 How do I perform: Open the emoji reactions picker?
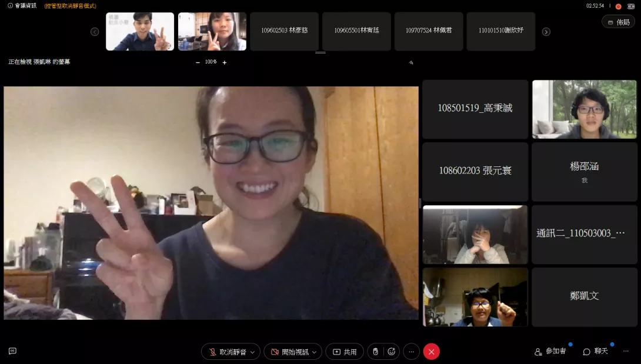(x=392, y=352)
